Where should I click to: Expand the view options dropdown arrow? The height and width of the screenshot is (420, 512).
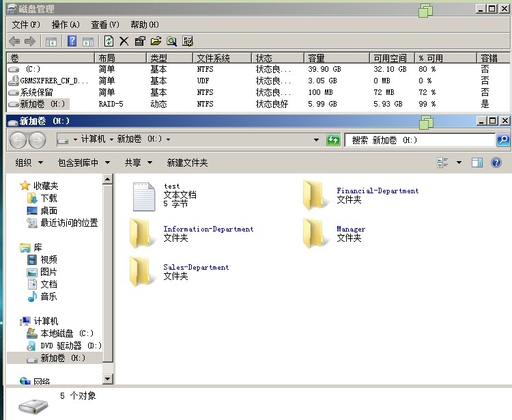coord(459,163)
